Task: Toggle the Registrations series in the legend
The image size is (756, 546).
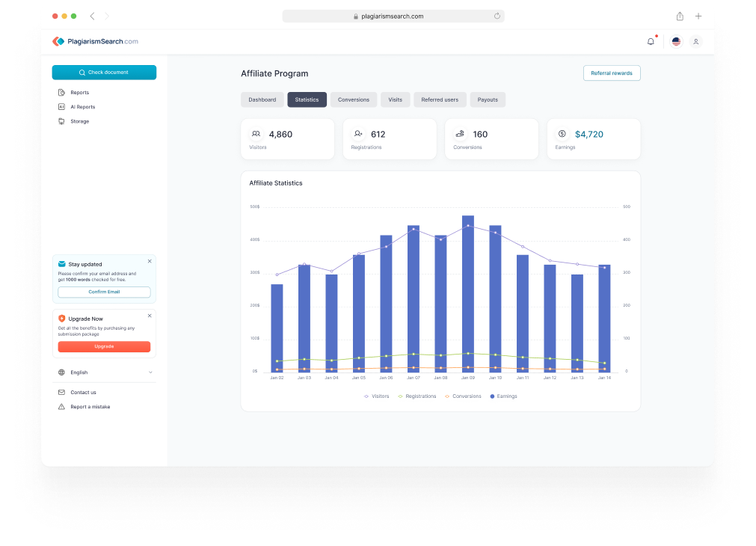Action: click(417, 396)
